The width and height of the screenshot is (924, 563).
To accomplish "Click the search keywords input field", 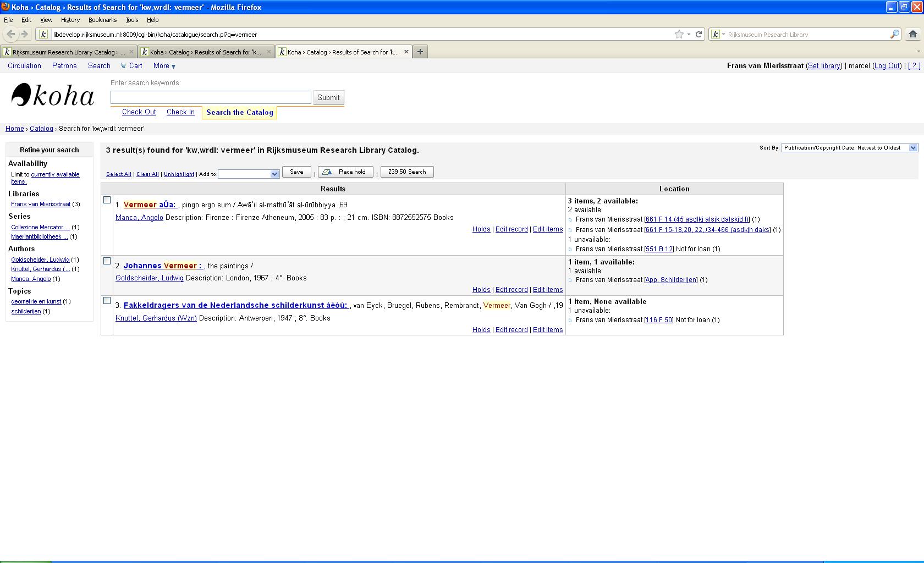I will tap(211, 97).
